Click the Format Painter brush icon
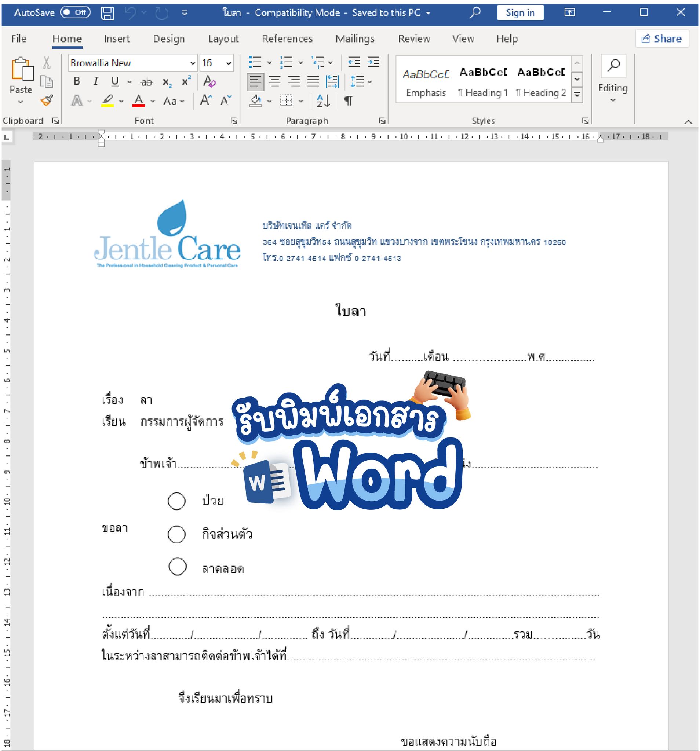Screen dimensions: 700x751 pos(47,100)
